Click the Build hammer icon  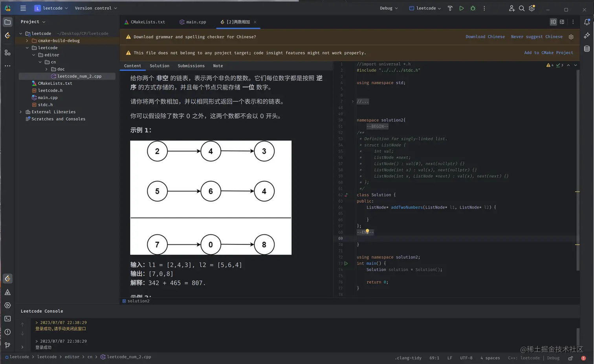point(450,8)
